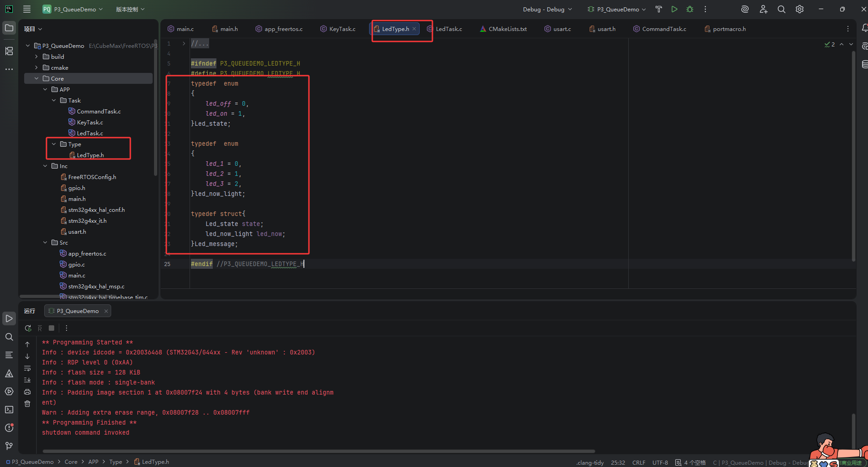Viewport: 868px width, 467px height.
Task: Click the console horizontal scrollbar
Action: pos(318,451)
